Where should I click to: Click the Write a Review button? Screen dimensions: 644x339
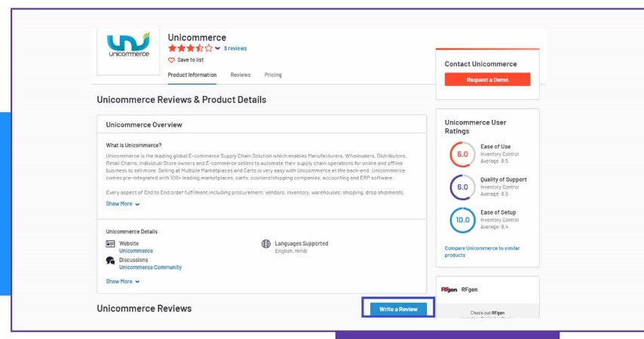[398, 309]
